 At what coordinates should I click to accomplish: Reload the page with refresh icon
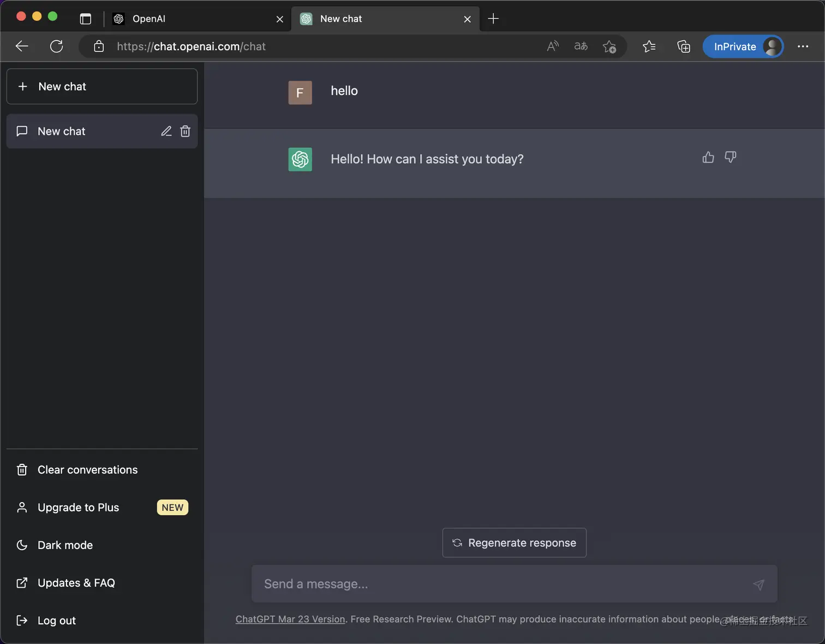pyautogui.click(x=57, y=46)
